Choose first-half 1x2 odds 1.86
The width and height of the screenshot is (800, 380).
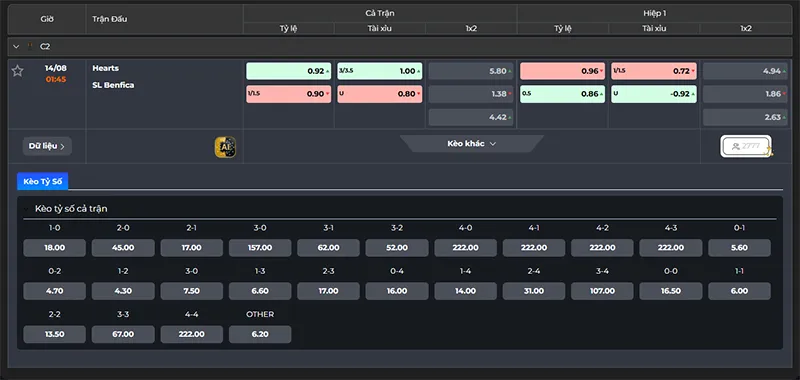tap(745, 94)
